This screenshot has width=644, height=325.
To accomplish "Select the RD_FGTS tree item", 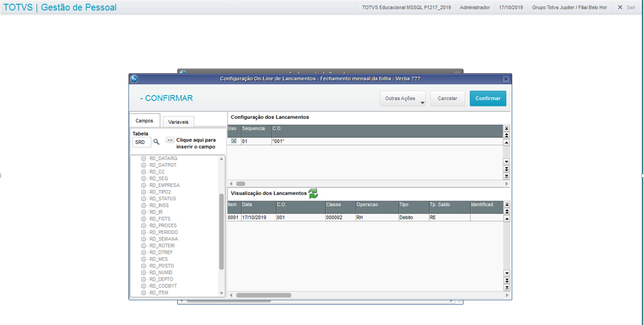I will tap(160, 219).
